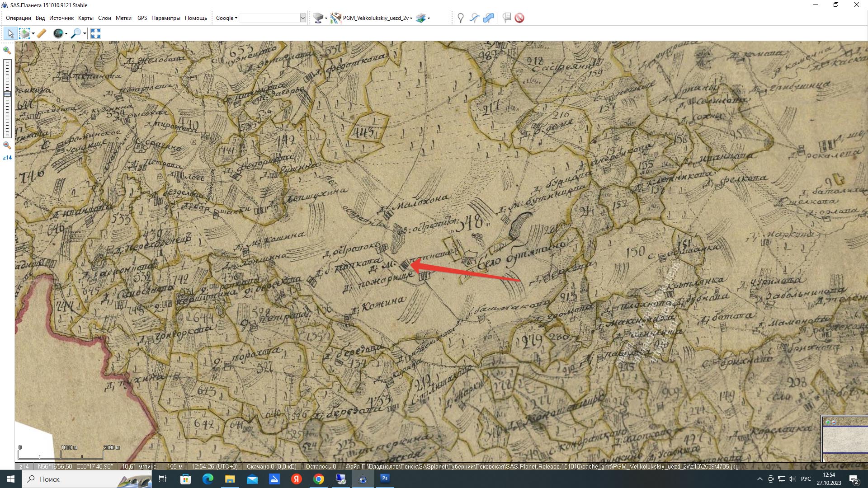Open the Google search provider dropdown

click(226, 18)
